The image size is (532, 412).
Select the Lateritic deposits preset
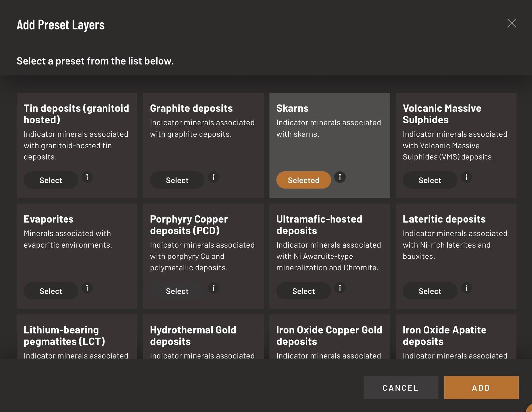(x=430, y=291)
